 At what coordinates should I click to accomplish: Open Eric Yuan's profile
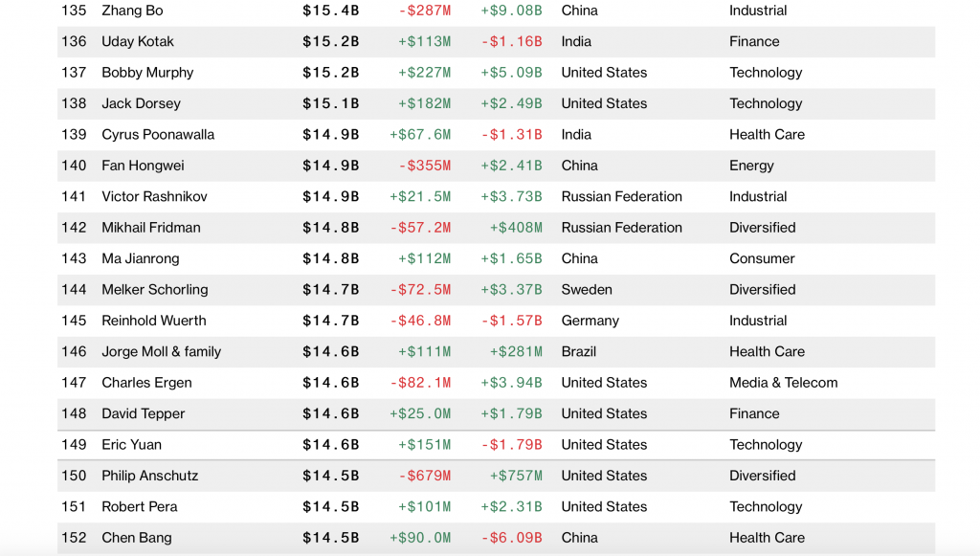tap(131, 445)
